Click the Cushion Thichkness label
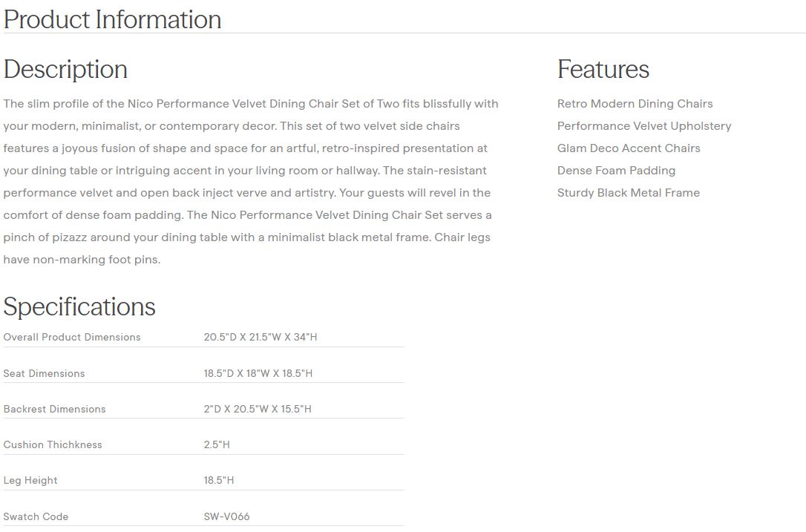Screen dimensions: 806x532 53,444
